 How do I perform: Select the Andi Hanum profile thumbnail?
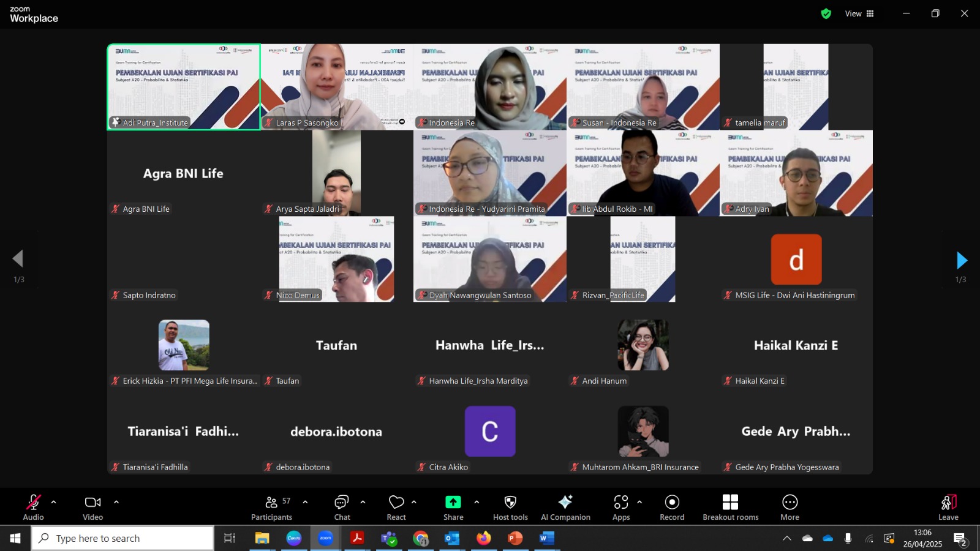pos(643,345)
